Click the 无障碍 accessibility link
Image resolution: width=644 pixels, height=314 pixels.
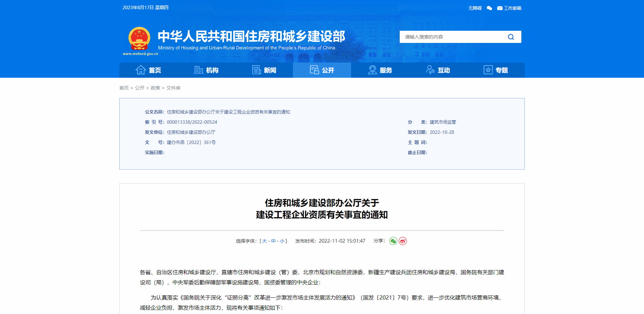click(x=475, y=8)
